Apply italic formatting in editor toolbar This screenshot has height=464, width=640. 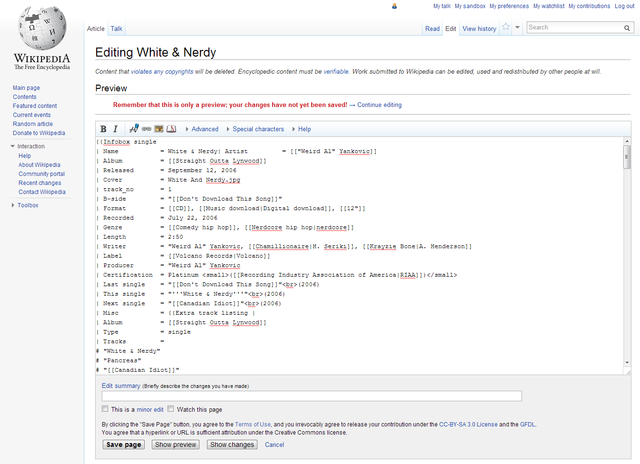pos(115,129)
